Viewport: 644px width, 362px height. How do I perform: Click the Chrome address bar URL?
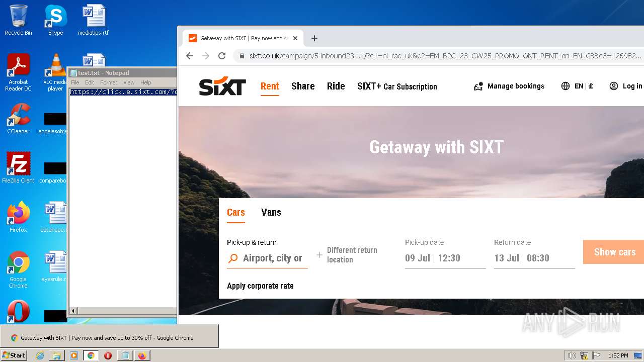click(x=445, y=56)
